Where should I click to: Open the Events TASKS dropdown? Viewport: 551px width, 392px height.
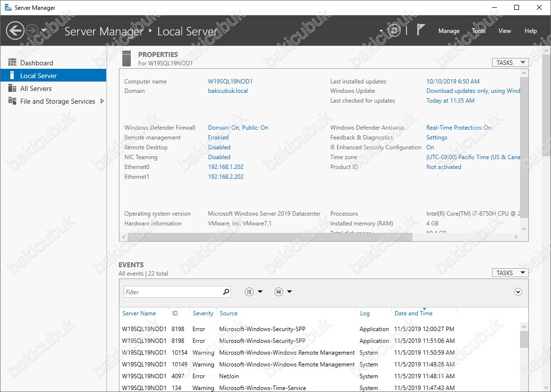tap(510, 273)
